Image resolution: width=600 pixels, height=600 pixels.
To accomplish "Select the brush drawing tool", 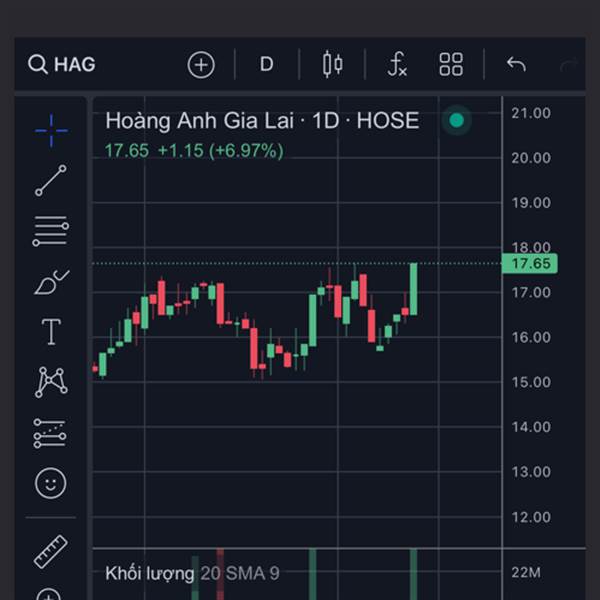I will (52, 282).
